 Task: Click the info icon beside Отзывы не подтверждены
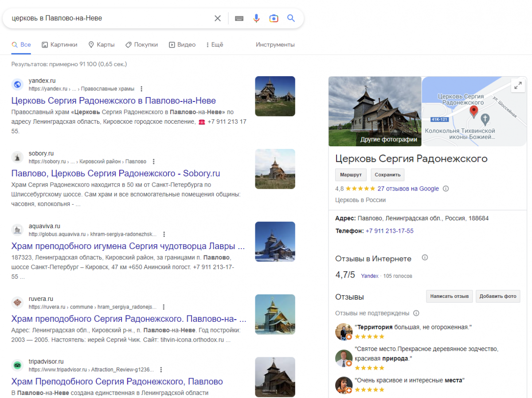pos(416,313)
